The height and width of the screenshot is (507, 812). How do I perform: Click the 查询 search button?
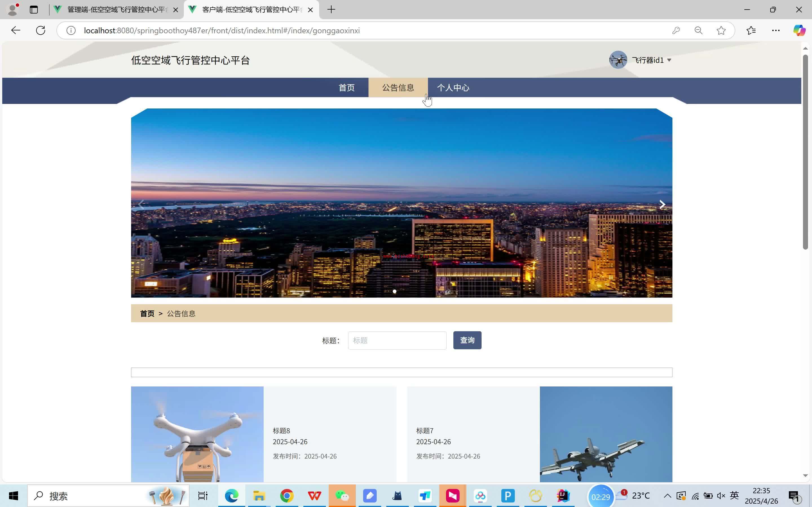(x=467, y=340)
